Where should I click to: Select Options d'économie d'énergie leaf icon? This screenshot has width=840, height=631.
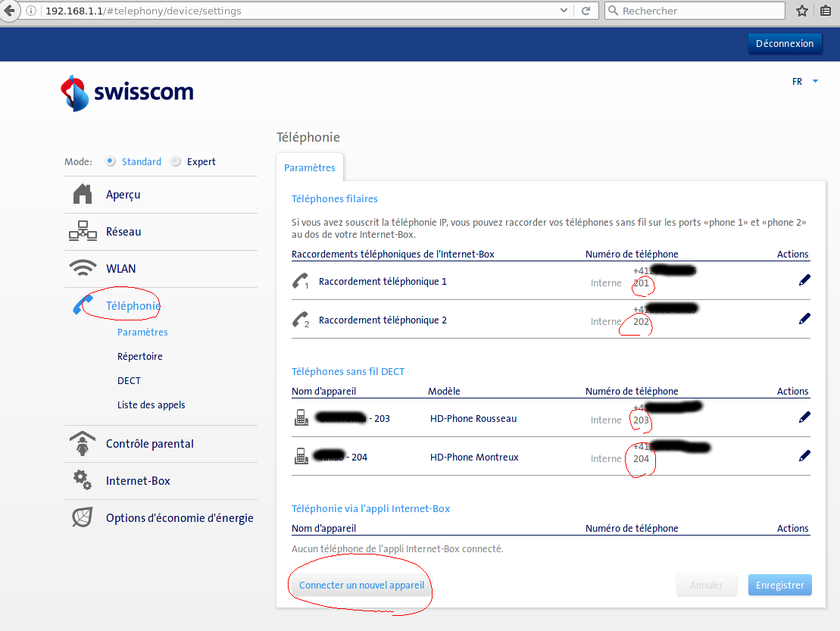pyautogui.click(x=82, y=517)
